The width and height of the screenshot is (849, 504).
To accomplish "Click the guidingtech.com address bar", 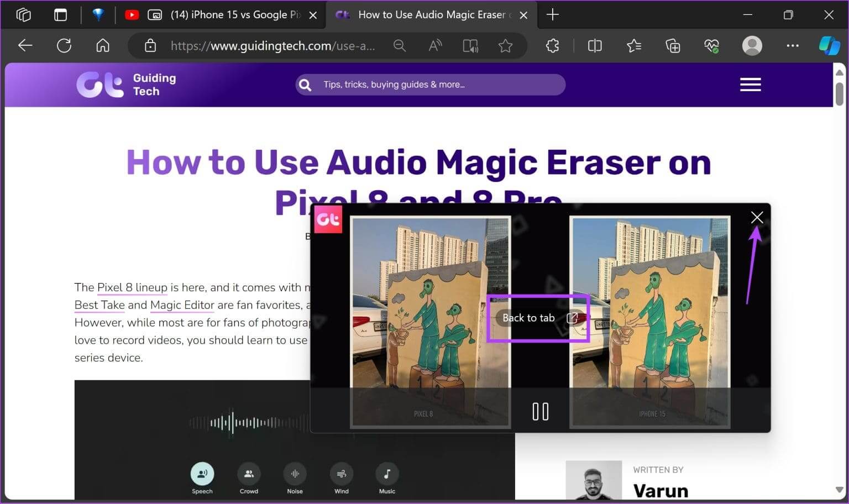I will coord(272,46).
